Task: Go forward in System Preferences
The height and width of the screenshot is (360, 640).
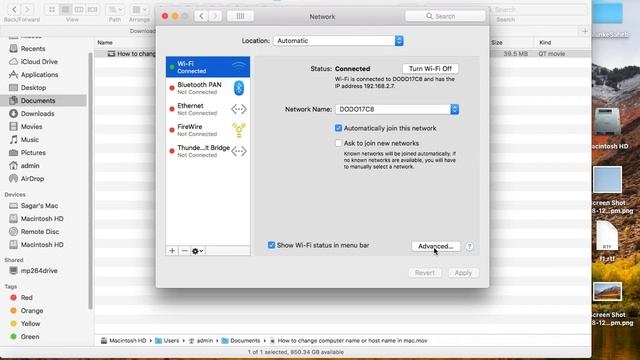Action: pos(215,16)
